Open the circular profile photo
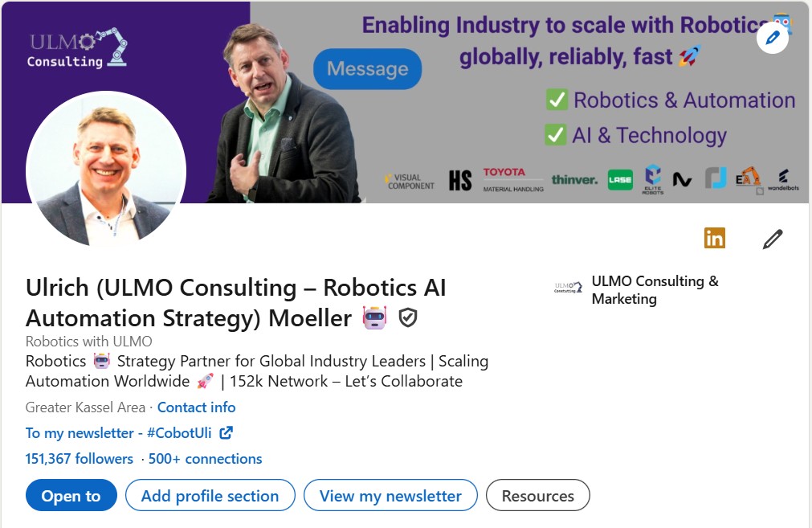Viewport: 812px width, 528px height. point(106,170)
